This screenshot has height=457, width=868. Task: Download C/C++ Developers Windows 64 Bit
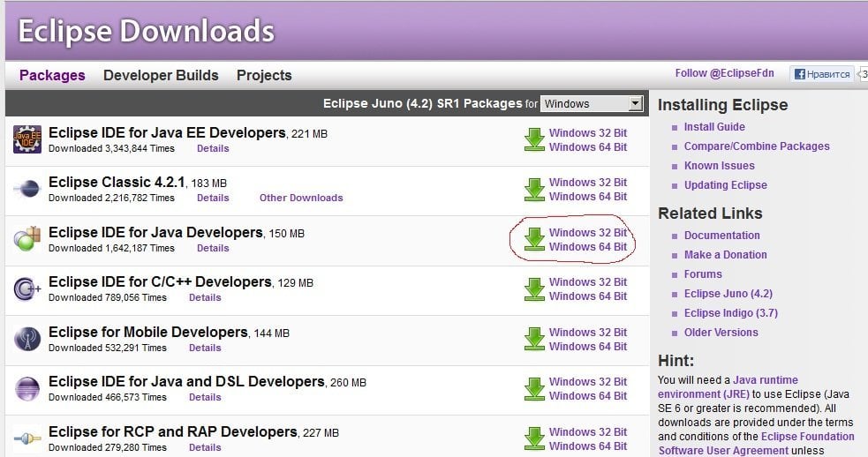pyautogui.click(x=588, y=296)
